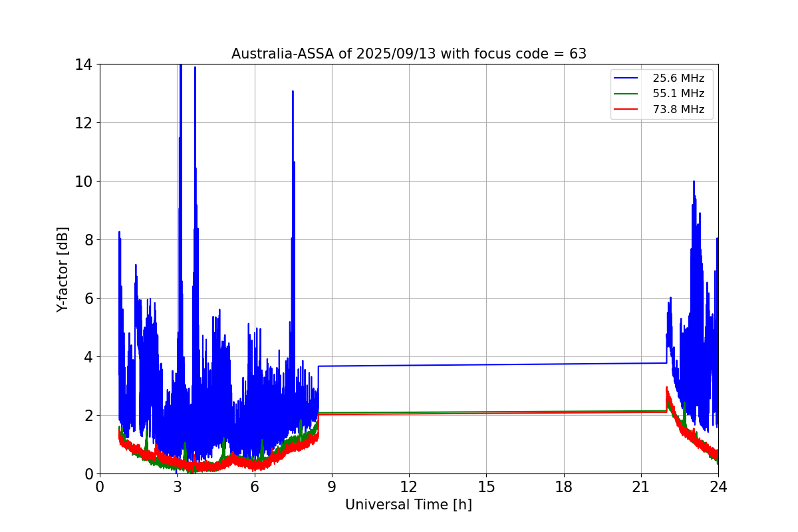Click the 'Y-factor [dB]' axis label
The image size is (798, 532).
click(x=63, y=269)
